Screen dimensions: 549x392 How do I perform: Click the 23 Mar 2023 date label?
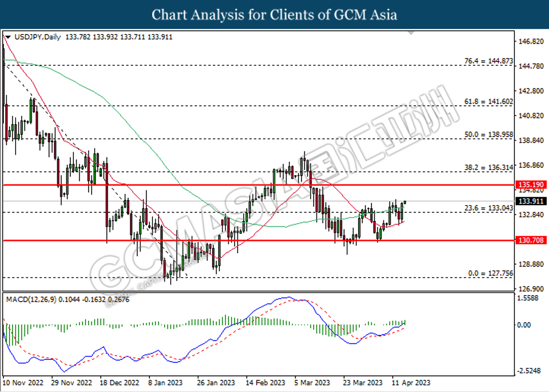coord(363,383)
